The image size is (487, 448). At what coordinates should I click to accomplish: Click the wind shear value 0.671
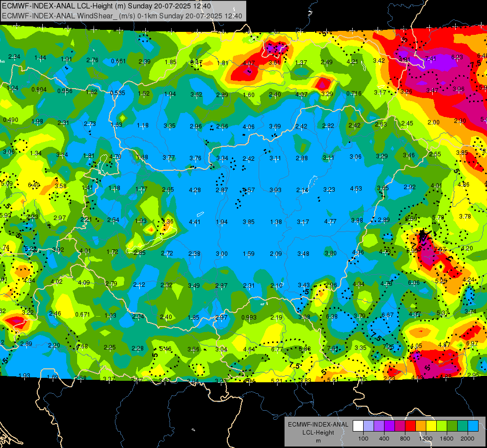click(83, 314)
